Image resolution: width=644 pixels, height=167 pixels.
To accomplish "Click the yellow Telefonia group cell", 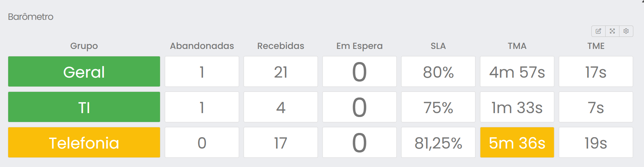I will (84, 143).
